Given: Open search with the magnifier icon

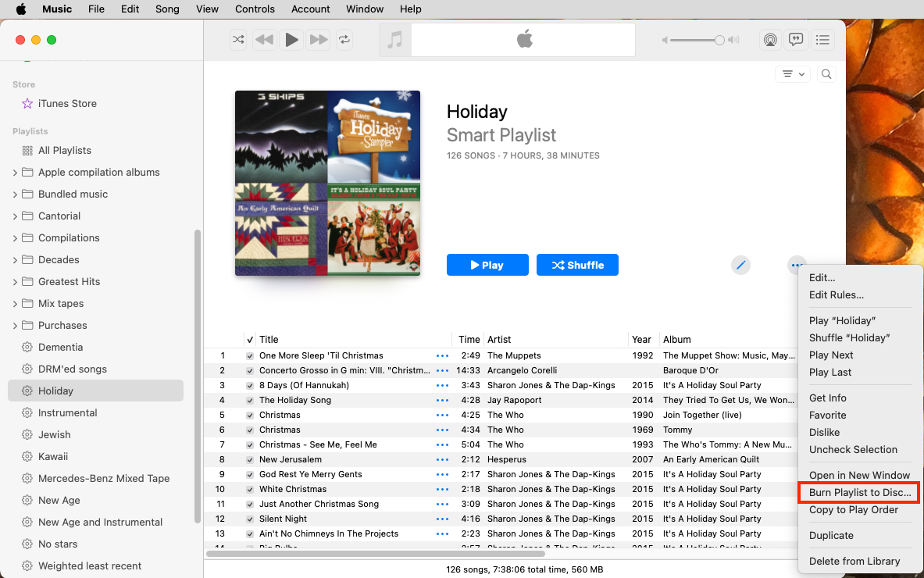Looking at the screenshot, I should pyautogui.click(x=826, y=74).
